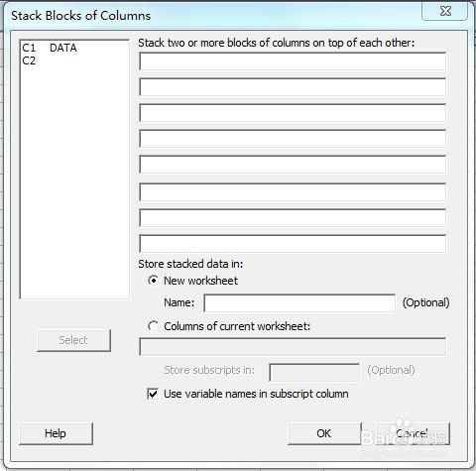The image size is (476, 471).
Task: Click the seventh stack block input field
Action: tap(293, 218)
